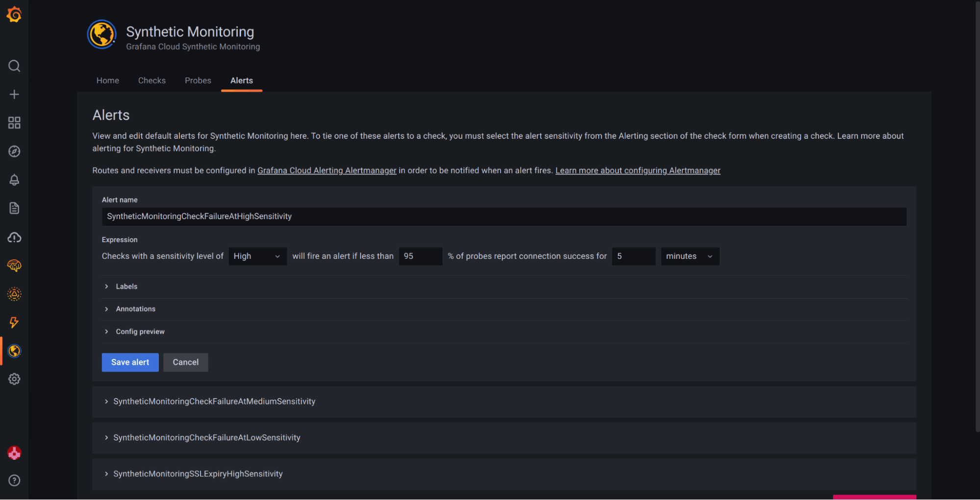Open the Grafana home via top-left logo

[x=14, y=15]
